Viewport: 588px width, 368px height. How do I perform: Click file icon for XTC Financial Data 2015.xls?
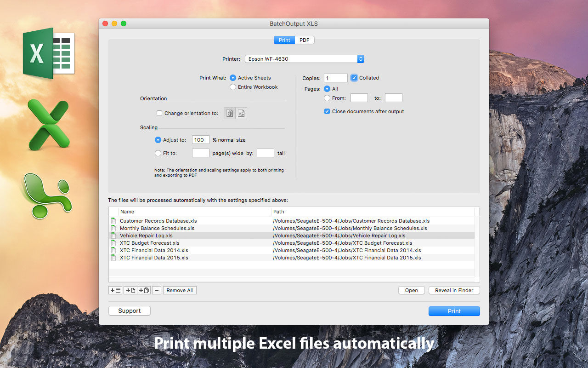pyautogui.click(x=113, y=258)
